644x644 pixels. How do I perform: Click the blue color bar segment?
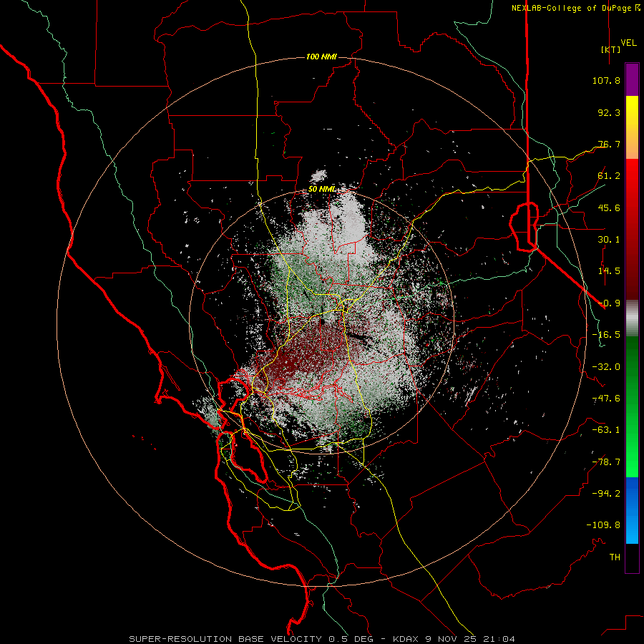632,510
